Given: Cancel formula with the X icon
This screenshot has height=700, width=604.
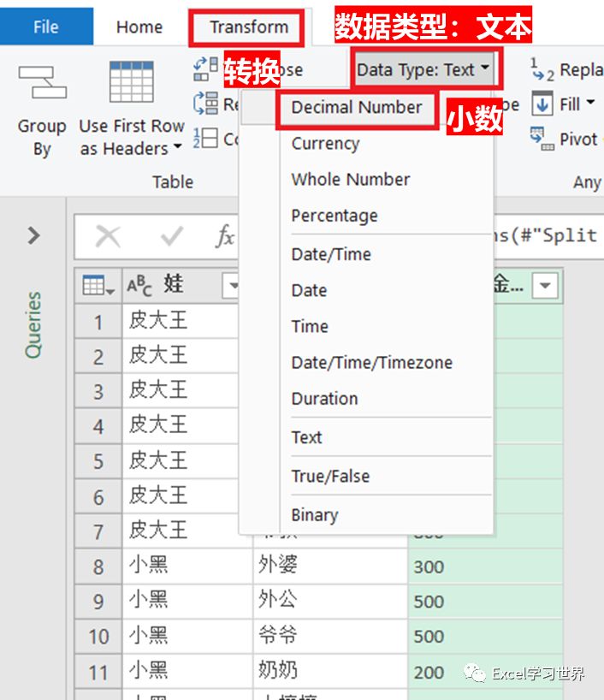Looking at the screenshot, I should pyautogui.click(x=108, y=236).
